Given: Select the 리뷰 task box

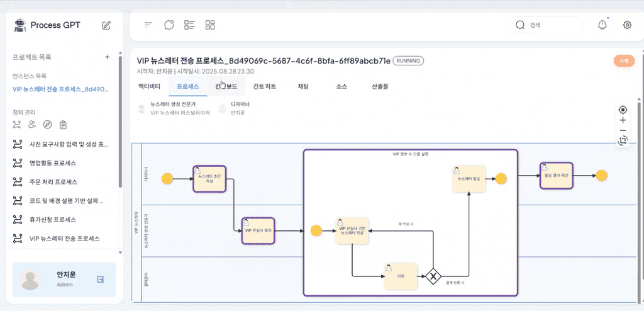Looking at the screenshot, I should (x=401, y=276).
